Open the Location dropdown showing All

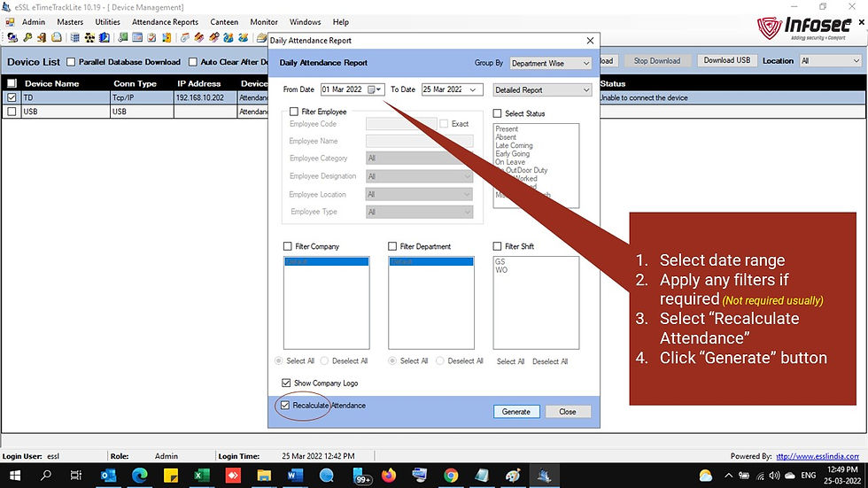coord(831,61)
